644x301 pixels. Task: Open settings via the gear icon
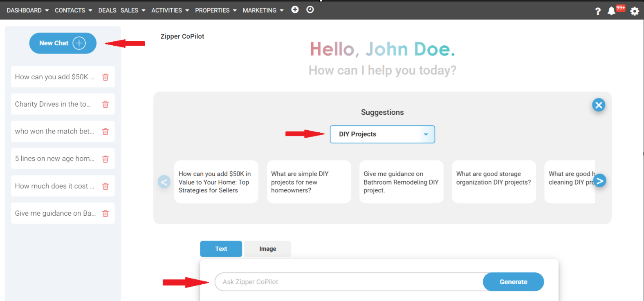coord(634,11)
